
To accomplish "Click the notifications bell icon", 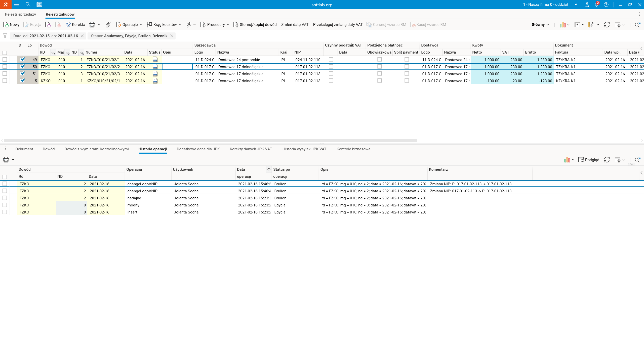I will pos(596,5).
